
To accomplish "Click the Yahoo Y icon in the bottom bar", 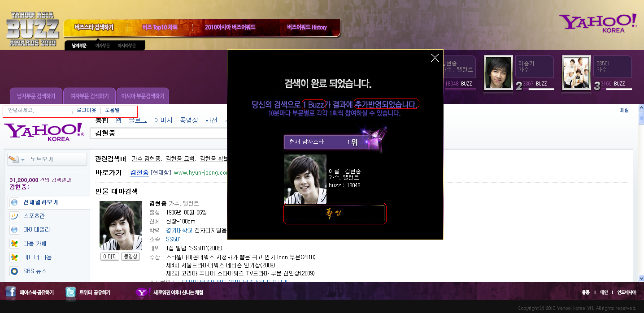I will (142, 292).
